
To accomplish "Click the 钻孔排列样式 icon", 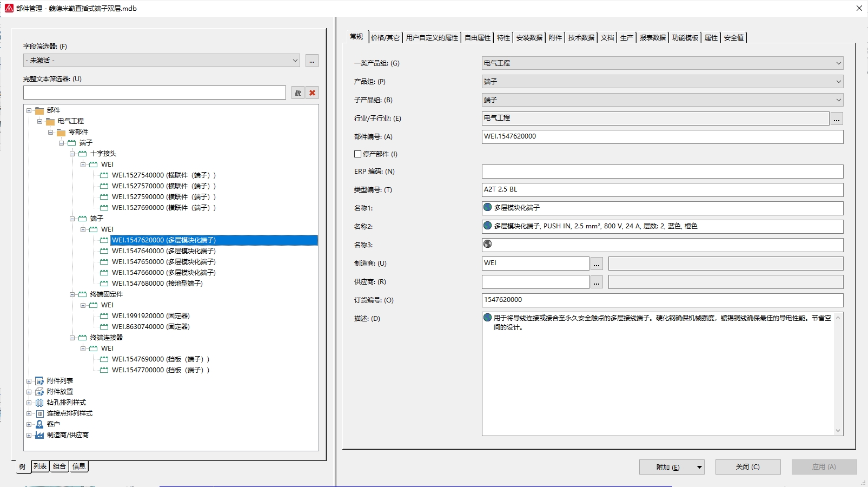I will click(39, 403).
